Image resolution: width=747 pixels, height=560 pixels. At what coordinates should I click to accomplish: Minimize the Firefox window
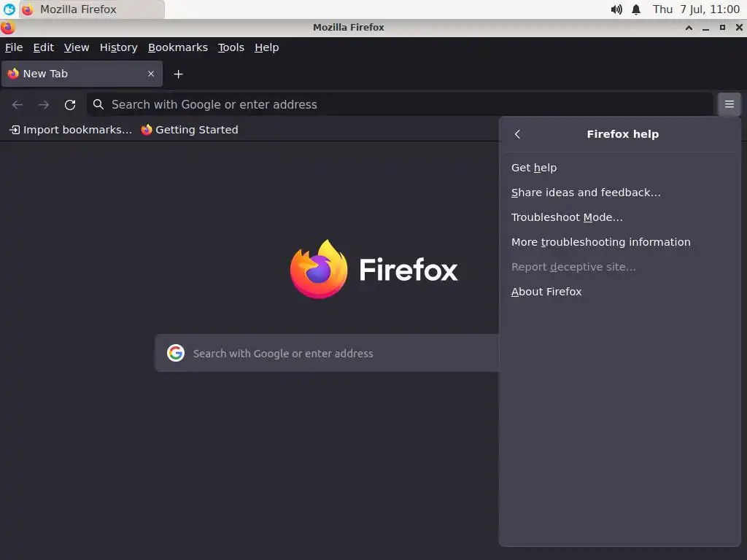click(705, 28)
